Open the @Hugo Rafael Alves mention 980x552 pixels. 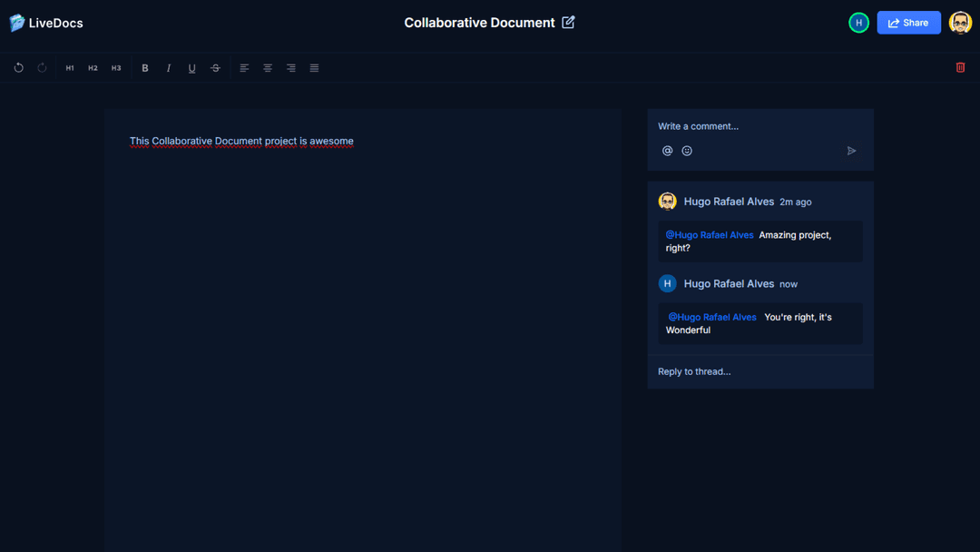click(x=710, y=234)
